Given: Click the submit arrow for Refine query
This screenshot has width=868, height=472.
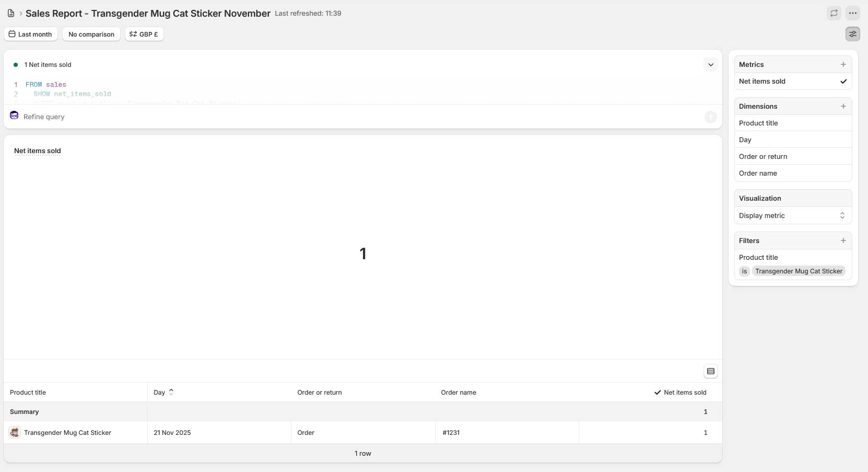Looking at the screenshot, I should click(x=711, y=117).
